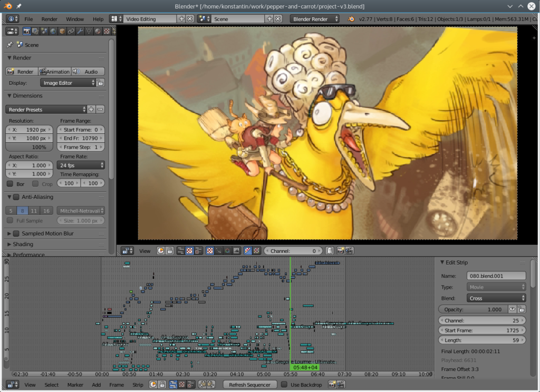Toggle the Use Backdrop checkbox
This screenshot has width=540, height=392.
284,385
